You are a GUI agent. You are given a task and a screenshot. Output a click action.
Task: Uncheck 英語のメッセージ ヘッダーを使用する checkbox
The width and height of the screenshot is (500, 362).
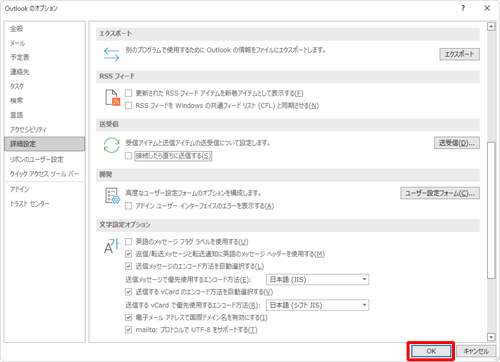click(128, 254)
